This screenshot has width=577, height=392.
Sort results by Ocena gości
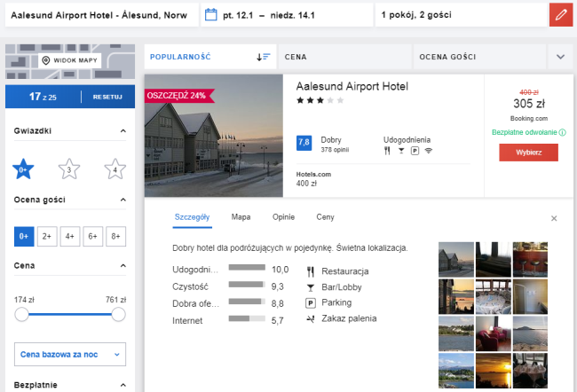click(x=479, y=57)
